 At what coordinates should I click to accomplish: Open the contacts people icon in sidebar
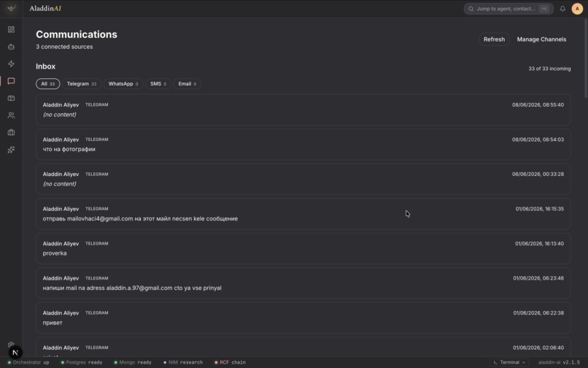click(x=11, y=115)
